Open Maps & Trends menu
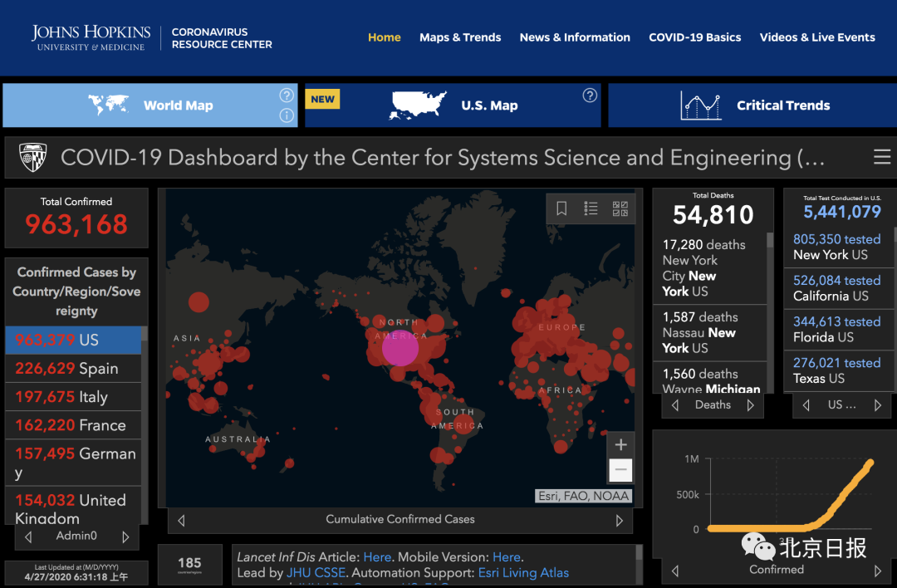897x588 pixels. click(x=460, y=37)
